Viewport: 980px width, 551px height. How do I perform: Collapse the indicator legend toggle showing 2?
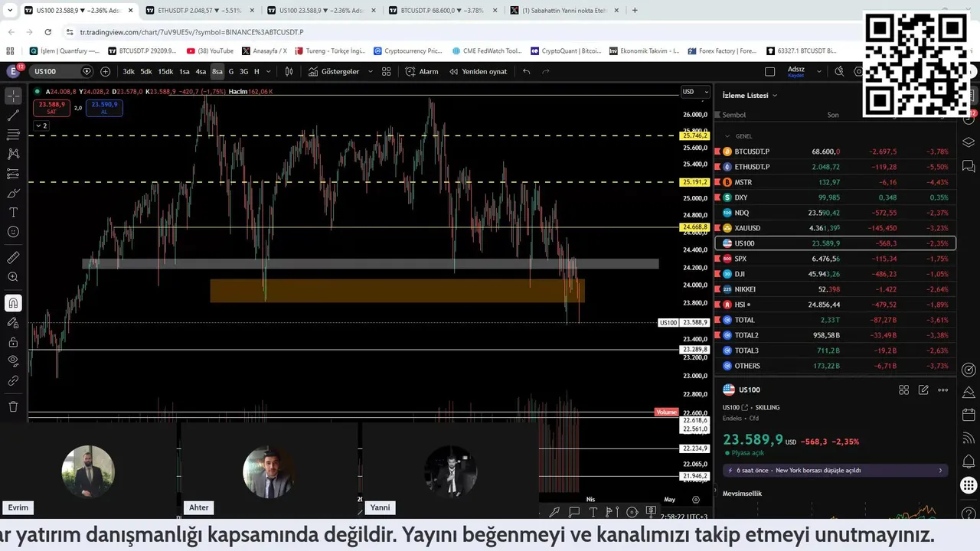pyautogui.click(x=41, y=126)
